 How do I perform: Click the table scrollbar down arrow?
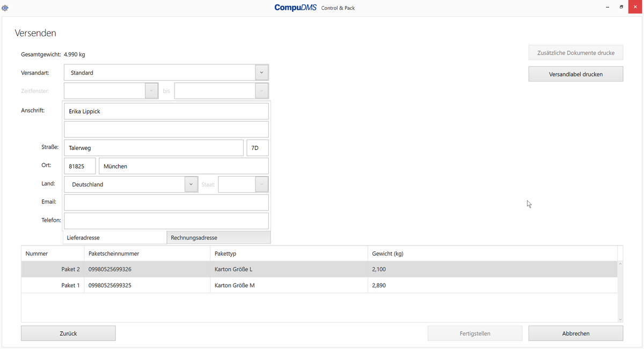point(620,319)
